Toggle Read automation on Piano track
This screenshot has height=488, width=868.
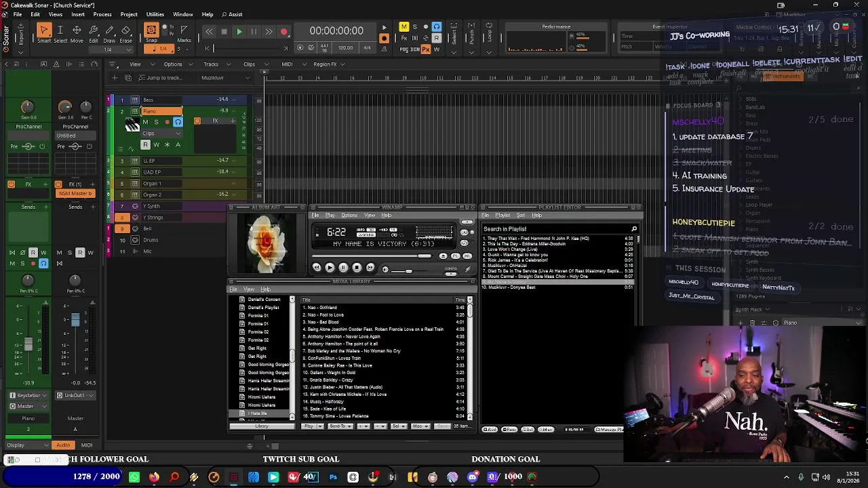point(145,144)
